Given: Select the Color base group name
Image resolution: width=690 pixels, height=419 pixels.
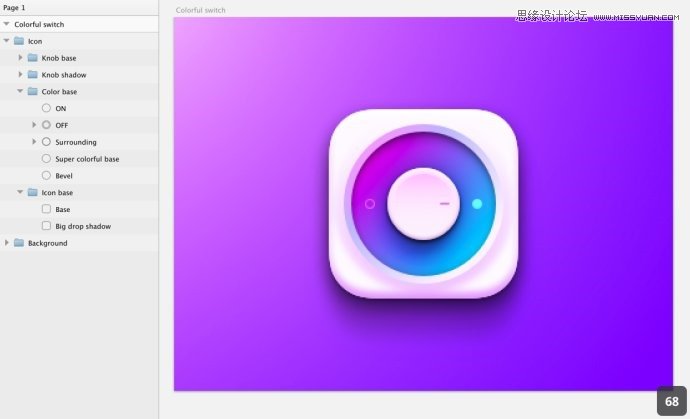Looking at the screenshot, I should point(59,92).
